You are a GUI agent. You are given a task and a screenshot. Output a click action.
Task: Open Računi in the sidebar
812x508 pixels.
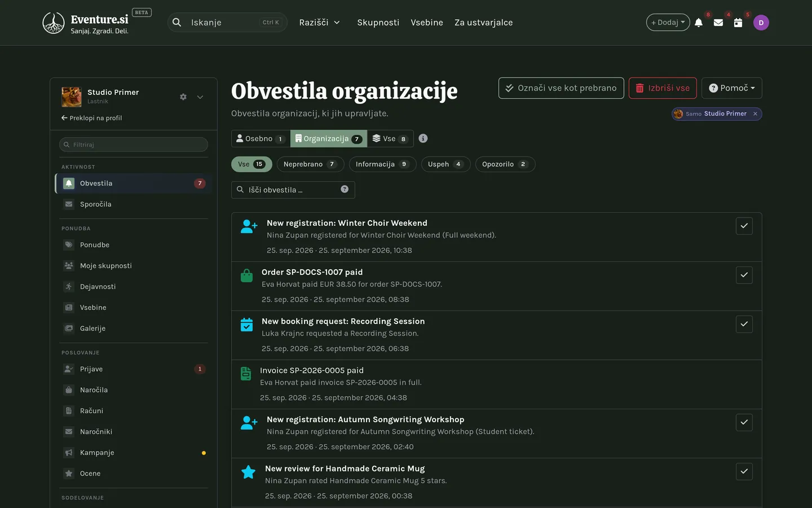coord(134,411)
